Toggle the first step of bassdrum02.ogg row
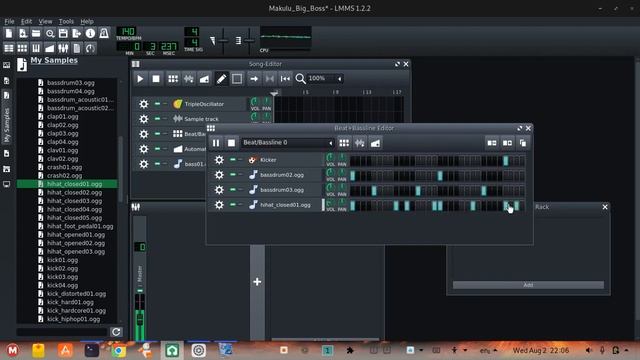This screenshot has width=640, height=360. tap(352, 176)
